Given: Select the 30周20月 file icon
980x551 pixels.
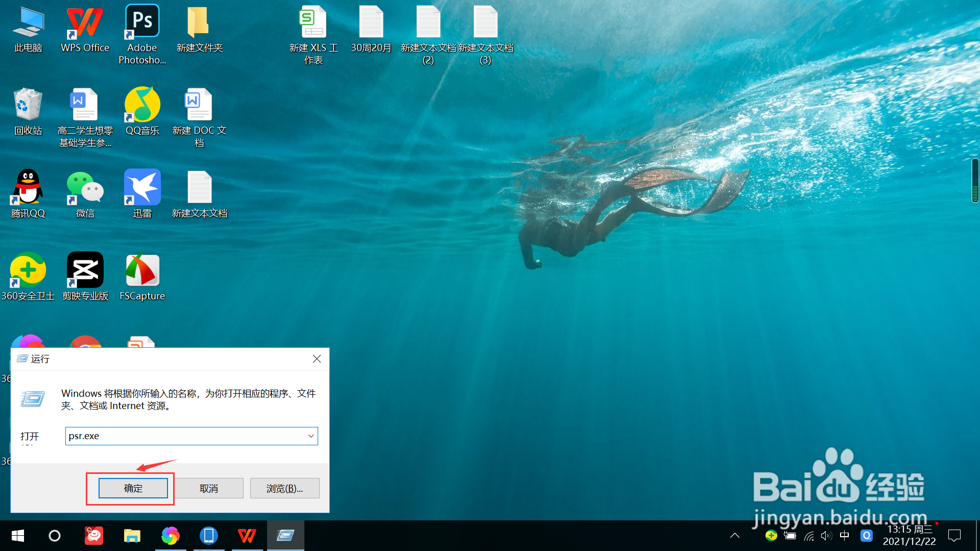Looking at the screenshot, I should pos(371,30).
